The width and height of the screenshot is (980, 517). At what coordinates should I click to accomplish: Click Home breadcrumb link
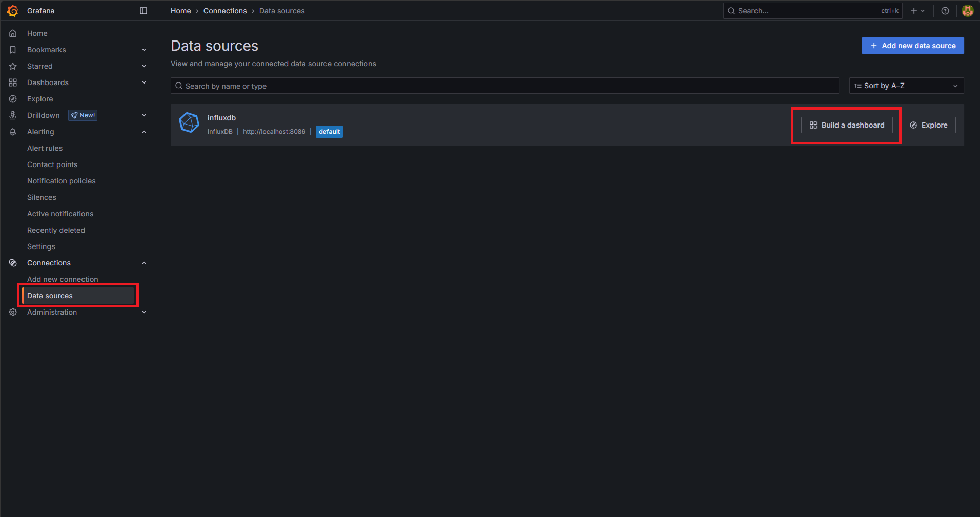pyautogui.click(x=181, y=11)
